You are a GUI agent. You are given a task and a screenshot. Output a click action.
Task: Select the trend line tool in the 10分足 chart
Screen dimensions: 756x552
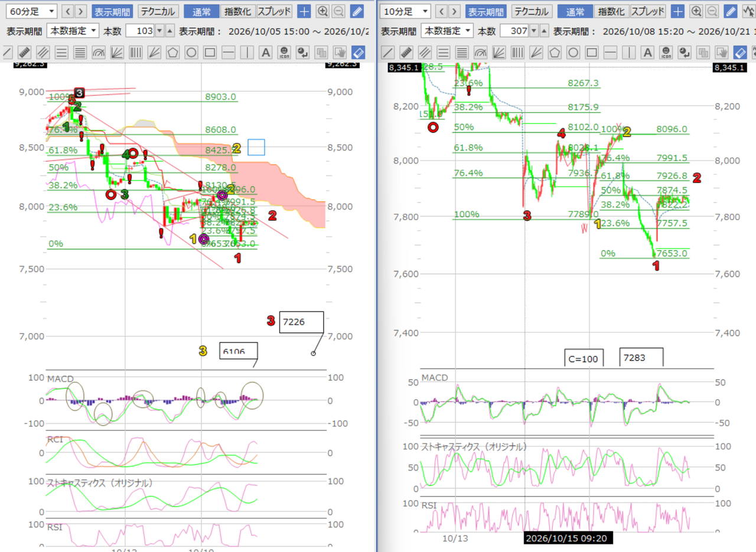387,52
